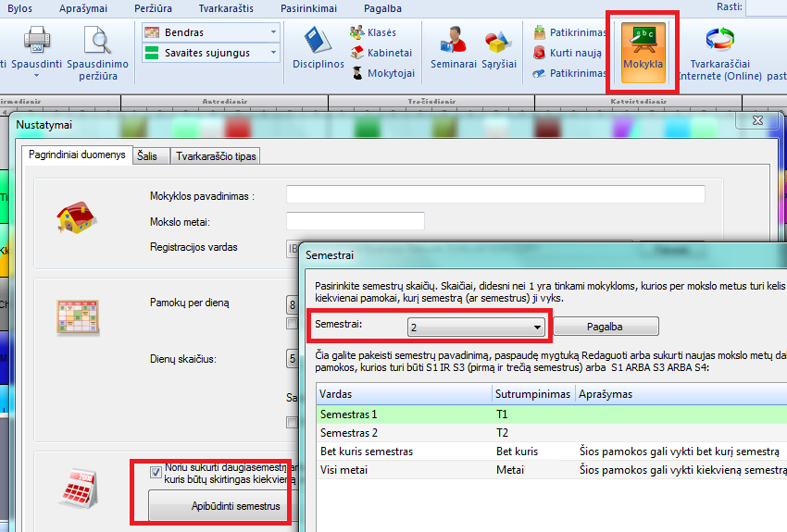Switch to the Šalis tab

click(147, 156)
